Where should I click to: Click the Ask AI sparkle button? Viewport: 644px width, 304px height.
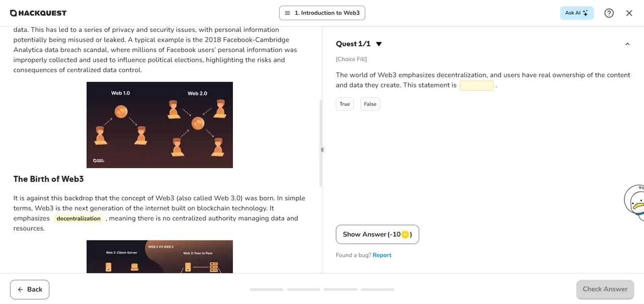pos(577,13)
